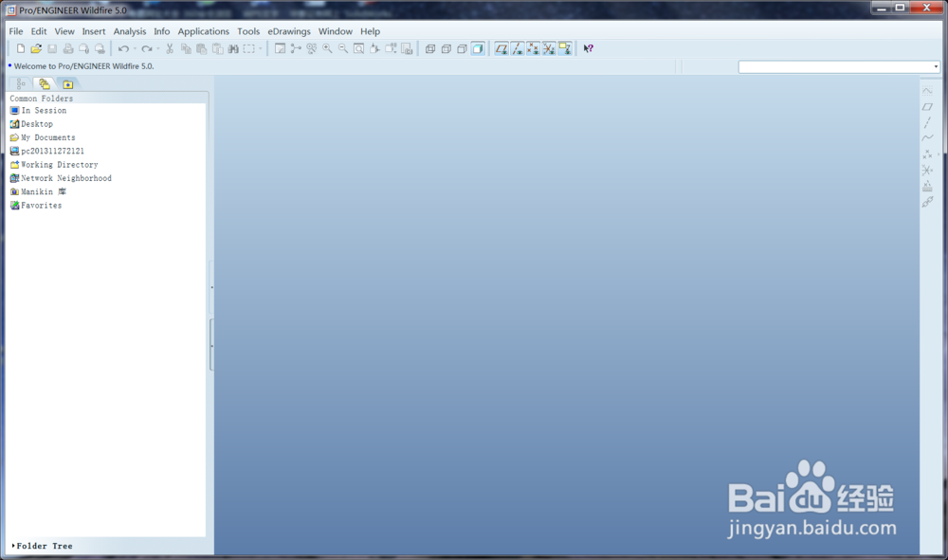The image size is (948, 560).
Task: Click the Redo arrow icon
Action: pos(146,49)
